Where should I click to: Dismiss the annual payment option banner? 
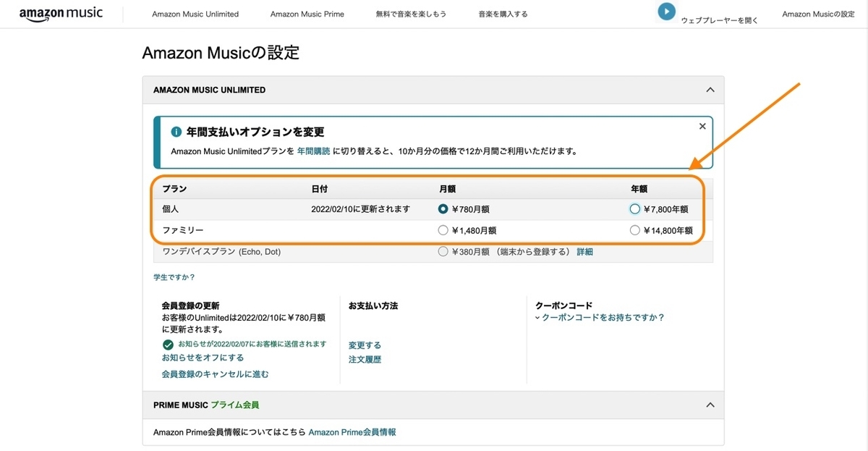click(x=702, y=126)
